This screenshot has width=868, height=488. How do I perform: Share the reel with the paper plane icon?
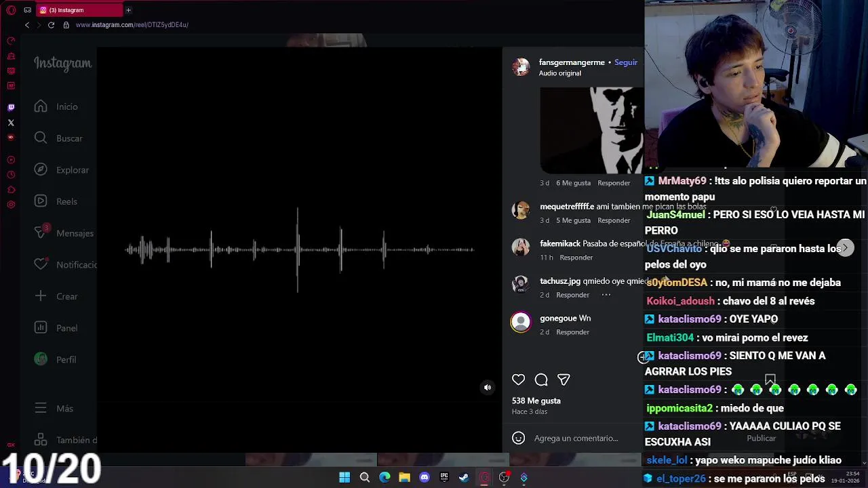click(x=564, y=380)
